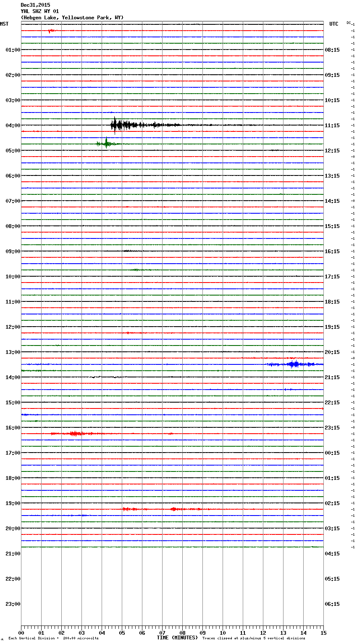
Task: Click the '08:15' UTC time label
Action: point(332,50)
